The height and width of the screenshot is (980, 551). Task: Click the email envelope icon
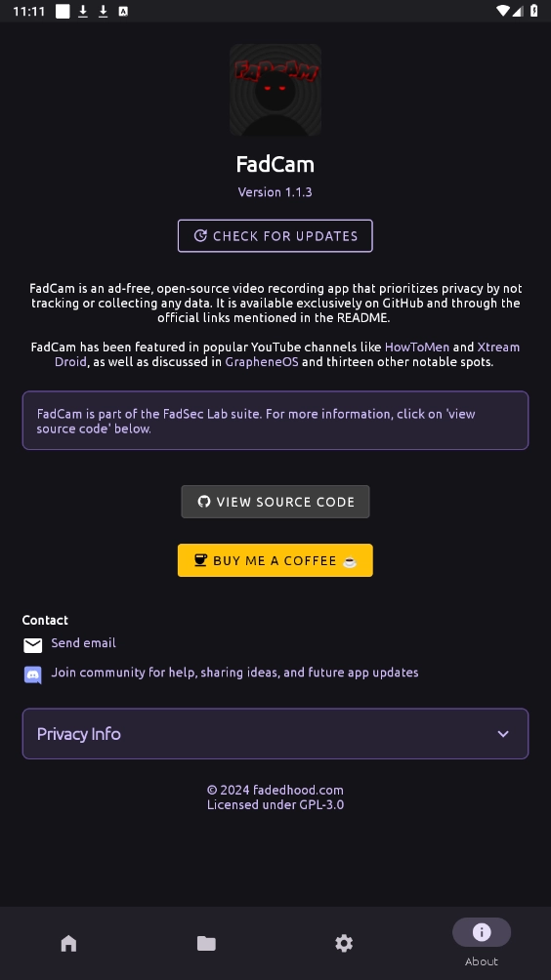coord(32,645)
